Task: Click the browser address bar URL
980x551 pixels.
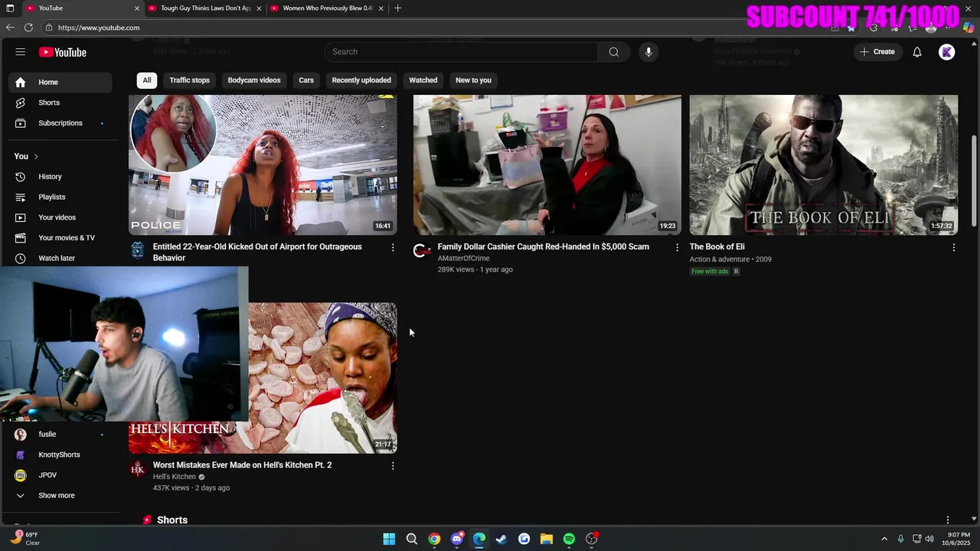Action: tap(99, 28)
